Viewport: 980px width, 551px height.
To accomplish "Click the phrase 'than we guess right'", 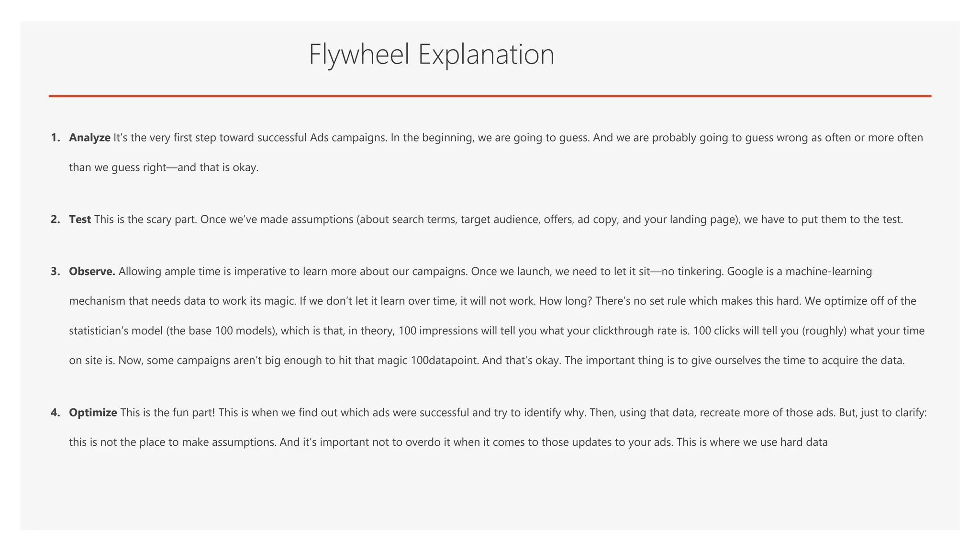I will 117,168.
